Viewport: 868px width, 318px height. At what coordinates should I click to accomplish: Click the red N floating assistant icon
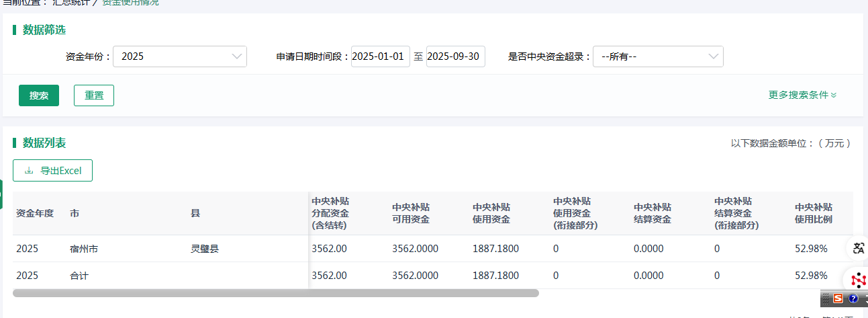[858, 278]
